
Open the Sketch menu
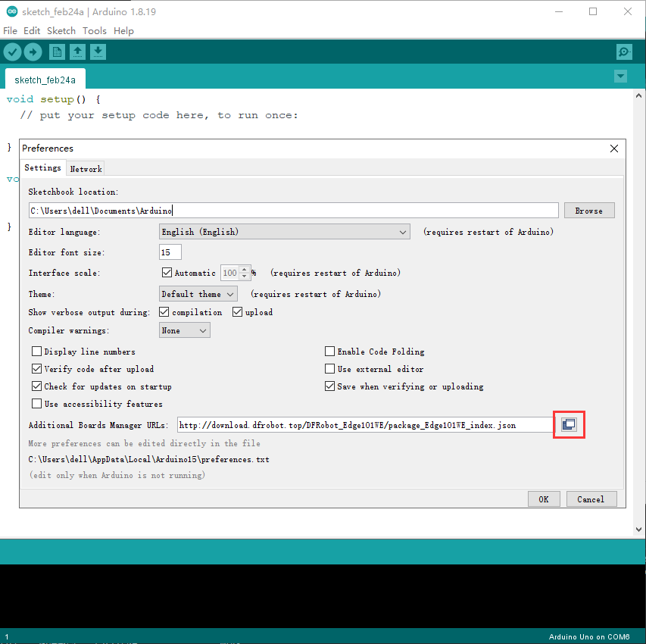click(61, 31)
